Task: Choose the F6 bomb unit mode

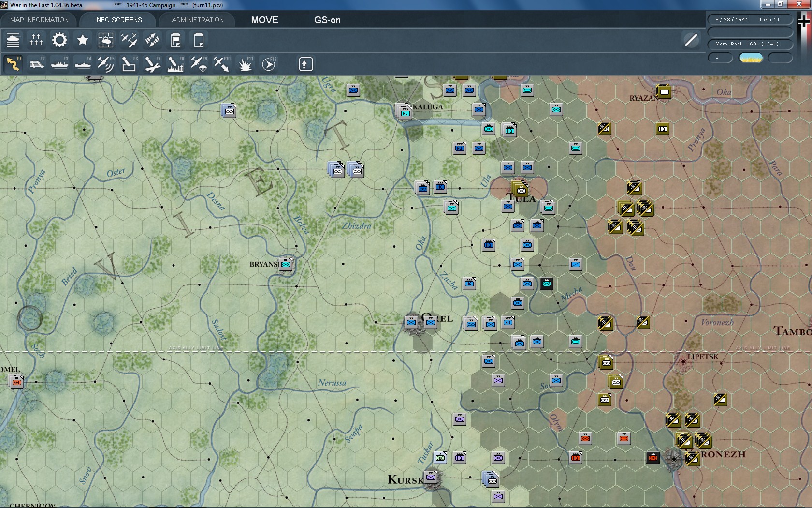Action: (129, 64)
